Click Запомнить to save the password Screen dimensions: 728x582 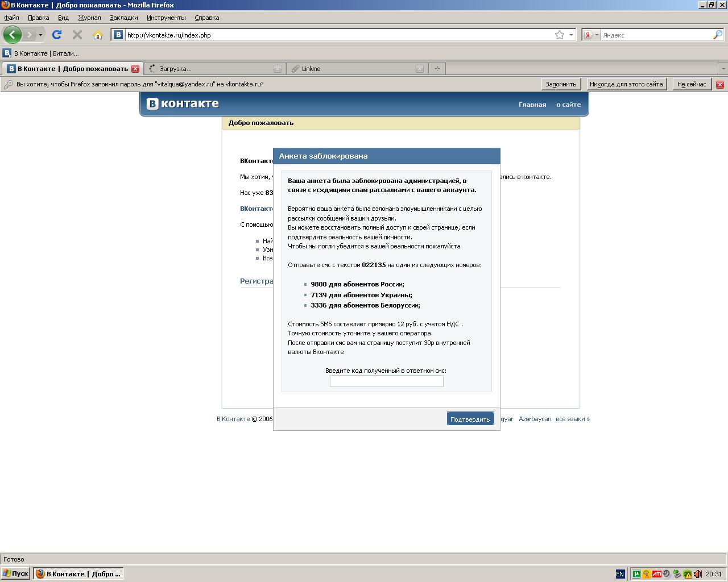tap(561, 84)
